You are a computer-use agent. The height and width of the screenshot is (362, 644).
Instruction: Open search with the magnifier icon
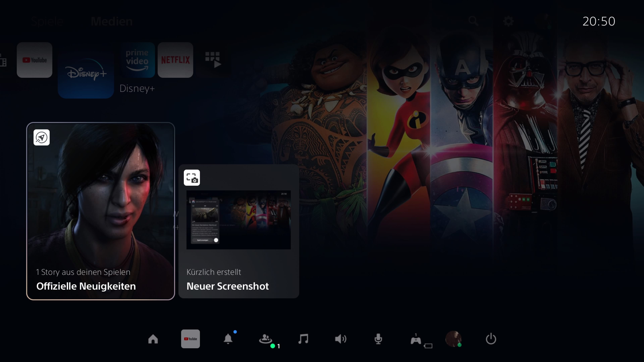pyautogui.click(x=473, y=21)
